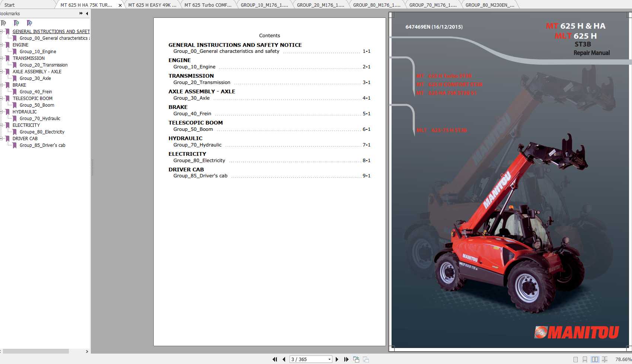Viewport: 632px width, 364px height.
Task: Select Group_70_Hydraulic bookmark
Action: 40,119
